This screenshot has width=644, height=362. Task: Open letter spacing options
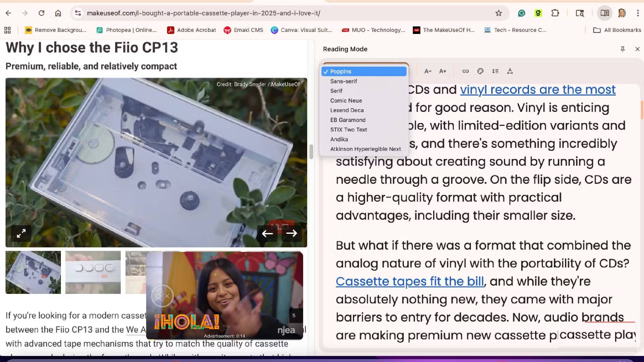510,71
